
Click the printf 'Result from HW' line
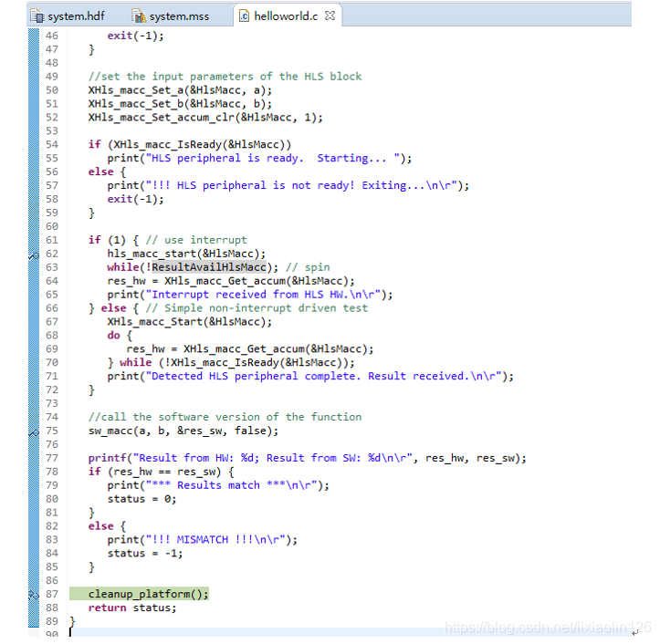click(308, 458)
